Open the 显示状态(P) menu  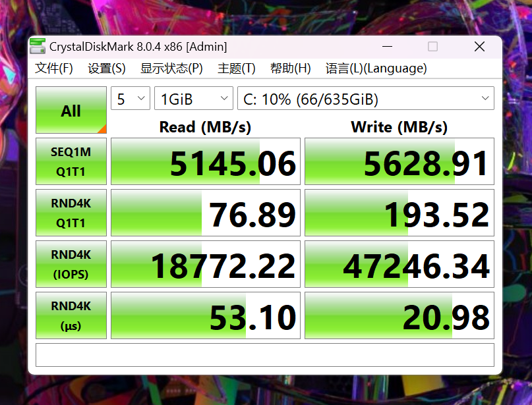171,68
